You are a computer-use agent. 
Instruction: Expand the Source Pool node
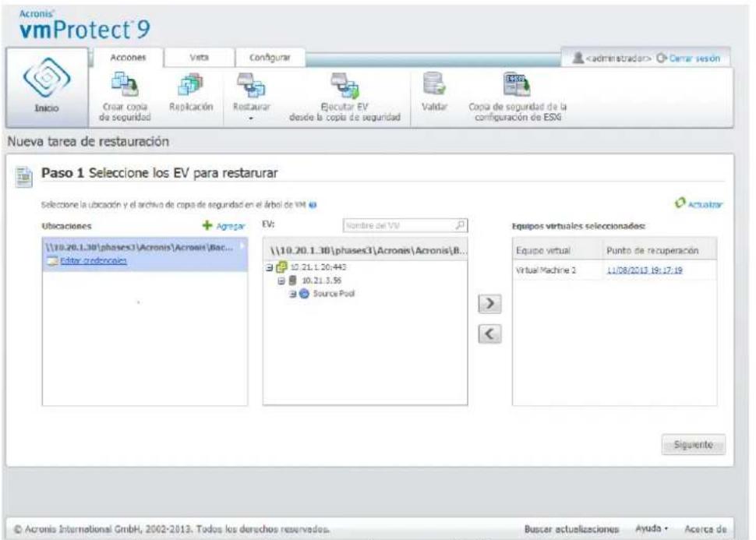tap(293, 294)
